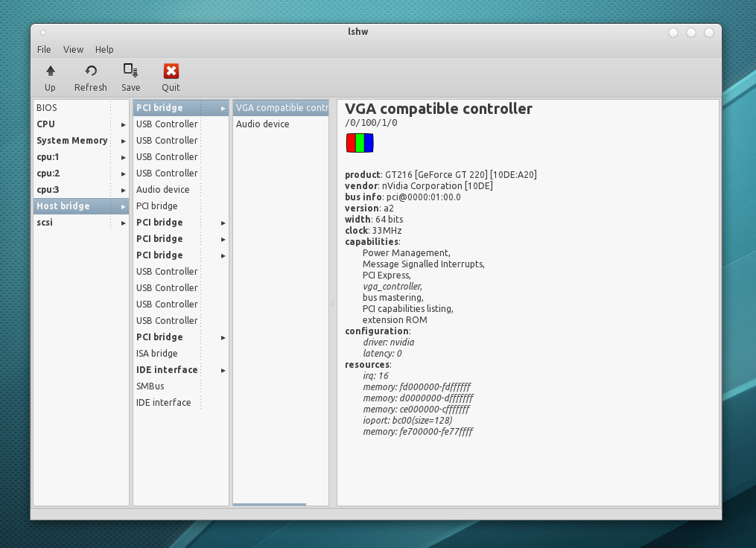Select the USB Controller directly below the highlighted PCI bridge
The image size is (756, 548).
coord(181,124)
